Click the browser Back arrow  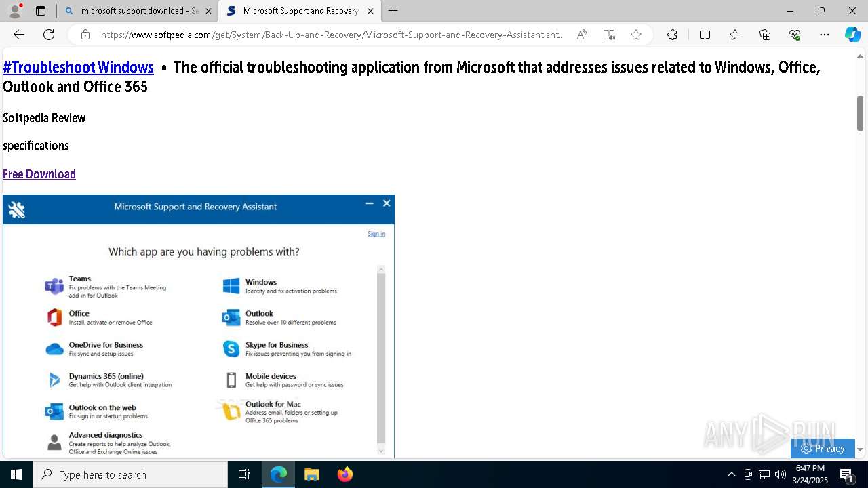(19, 35)
